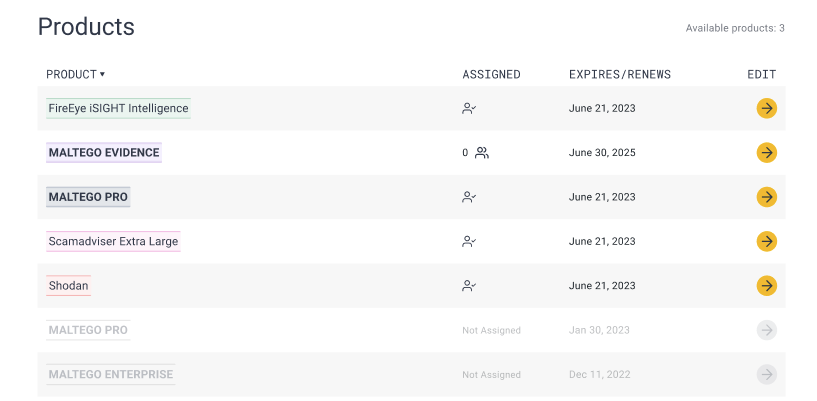Click the EXPIRES/RENEWS column header
The width and height of the screenshot is (817, 401).
(619, 75)
